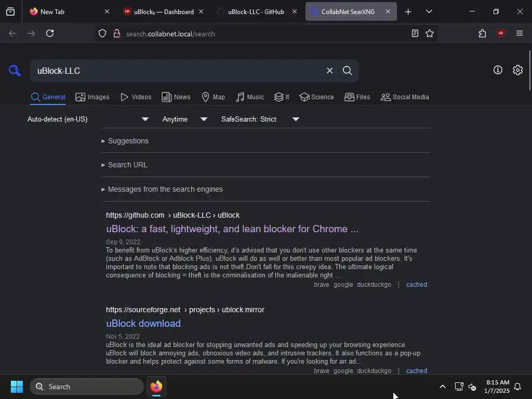532x399 pixels.
Task: Select the Images search category
Action: 92,97
